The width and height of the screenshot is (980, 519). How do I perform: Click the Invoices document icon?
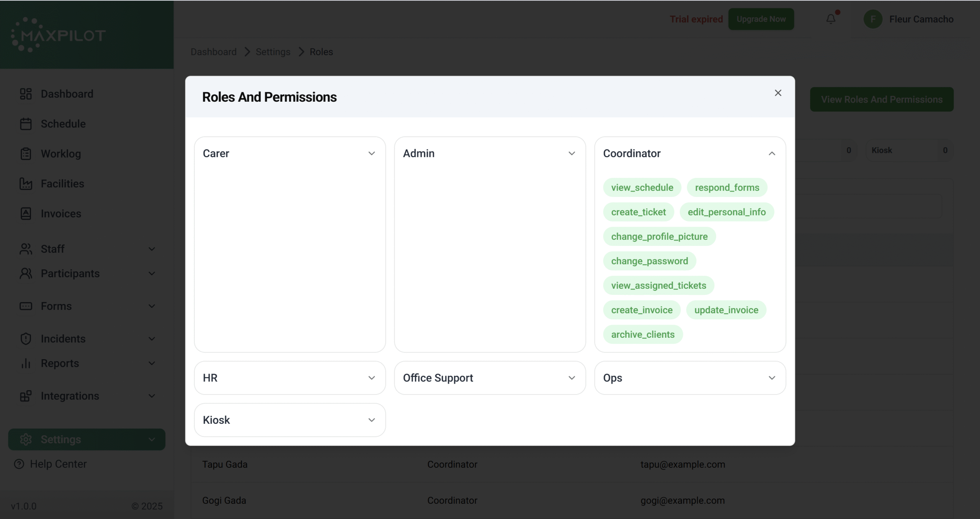[26, 213]
